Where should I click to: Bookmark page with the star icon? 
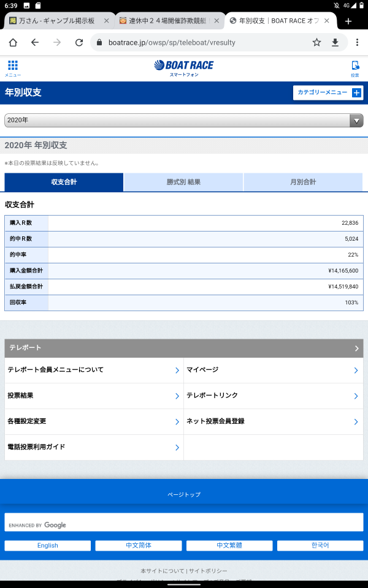pyautogui.click(x=316, y=42)
